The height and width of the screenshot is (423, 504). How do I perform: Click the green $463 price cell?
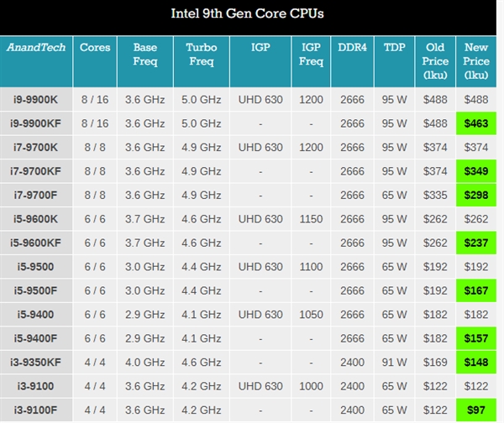point(476,123)
